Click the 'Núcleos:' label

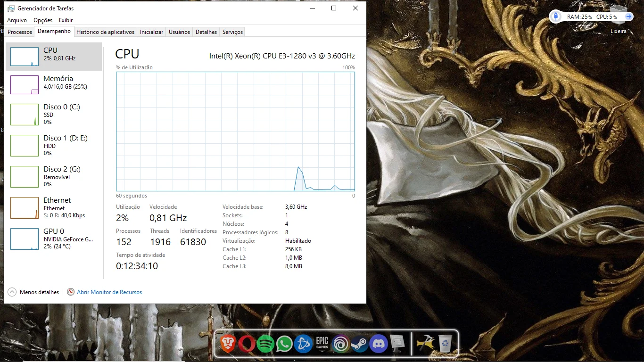click(233, 224)
